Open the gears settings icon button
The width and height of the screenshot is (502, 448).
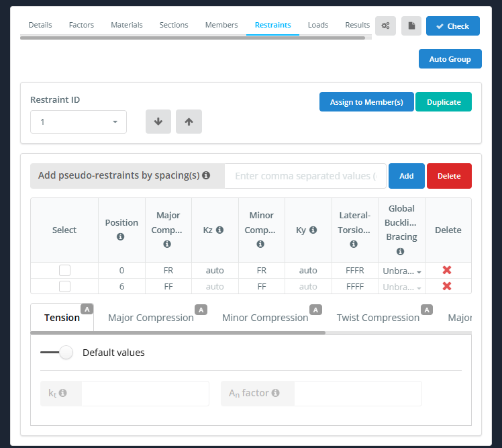(x=385, y=26)
